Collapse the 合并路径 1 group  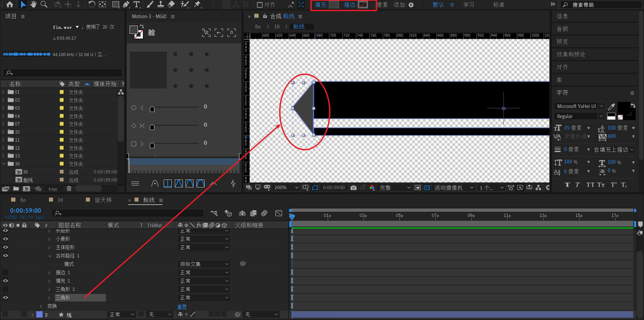[50, 256]
